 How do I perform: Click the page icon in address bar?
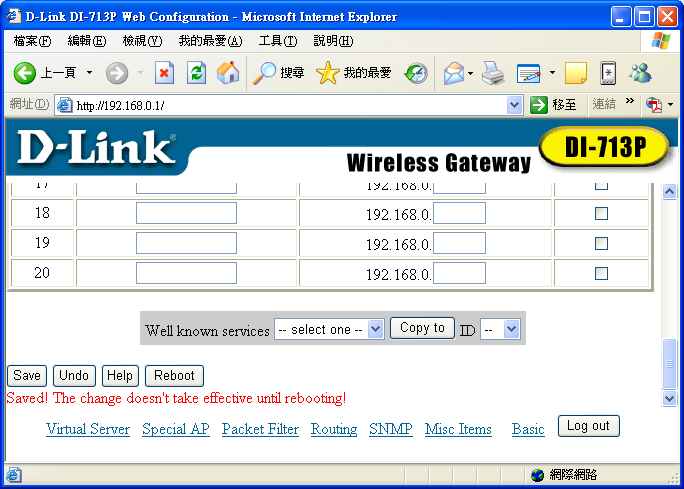pos(65,105)
